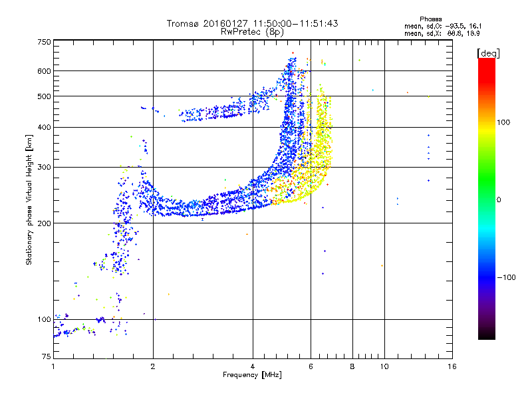
Task: Click the y-axis tick label '750'
Action: tap(44, 42)
